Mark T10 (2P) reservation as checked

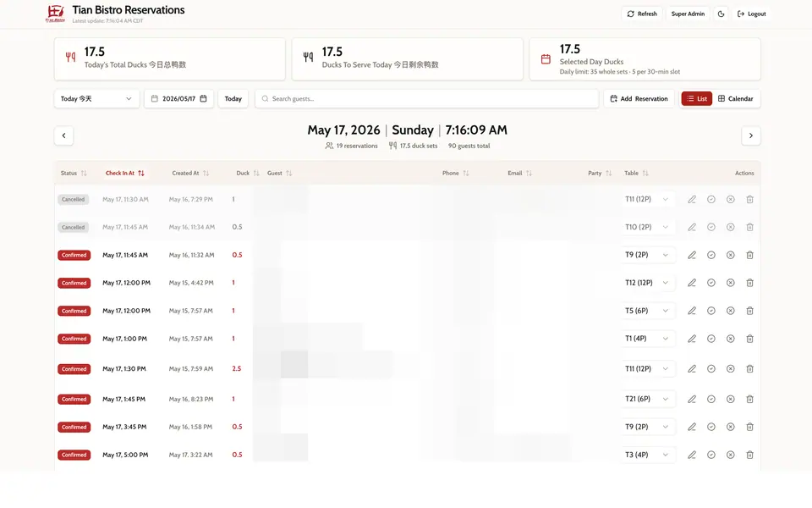point(711,227)
